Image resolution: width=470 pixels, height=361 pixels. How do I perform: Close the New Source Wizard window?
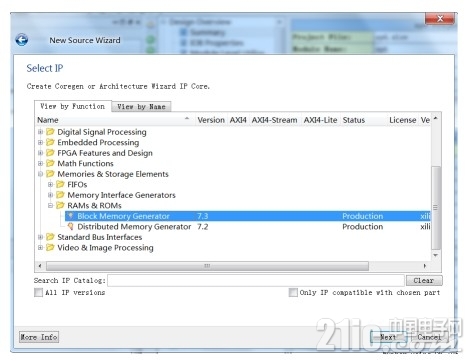pos(440,19)
